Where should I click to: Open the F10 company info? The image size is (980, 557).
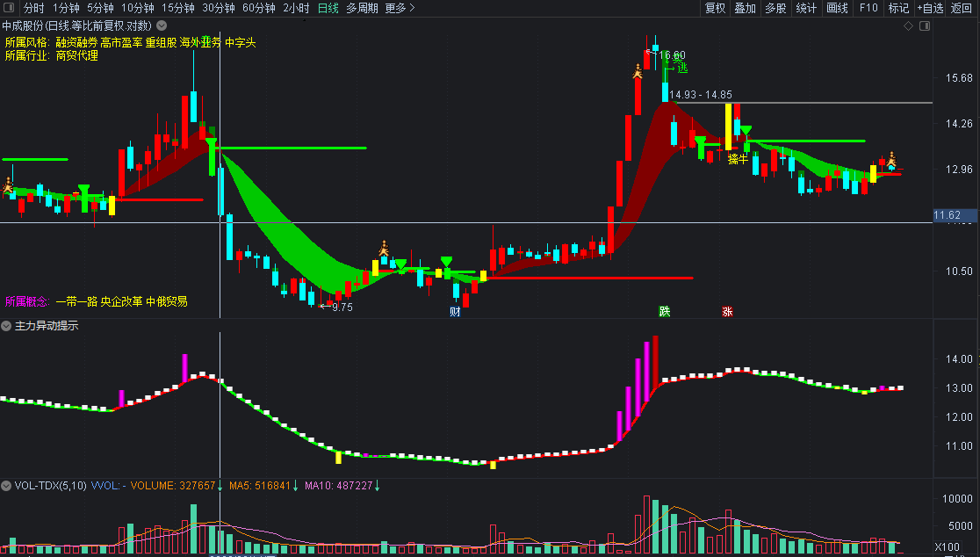click(868, 8)
